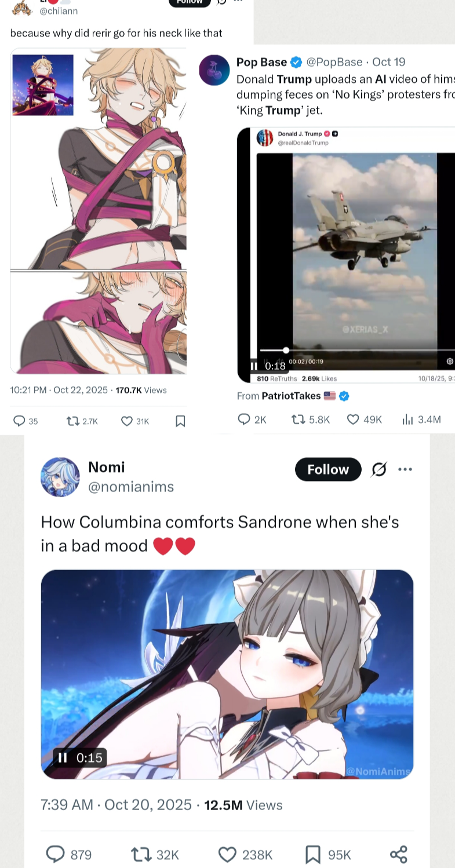Open three-dot more menu on Nomi's post
The width and height of the screenshot is (455, 868).
point(405,469)
